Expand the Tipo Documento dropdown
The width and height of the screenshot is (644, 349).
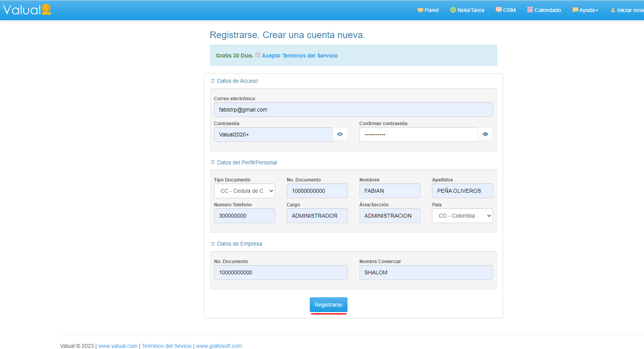pyautogui.click(x=244, y=191)
